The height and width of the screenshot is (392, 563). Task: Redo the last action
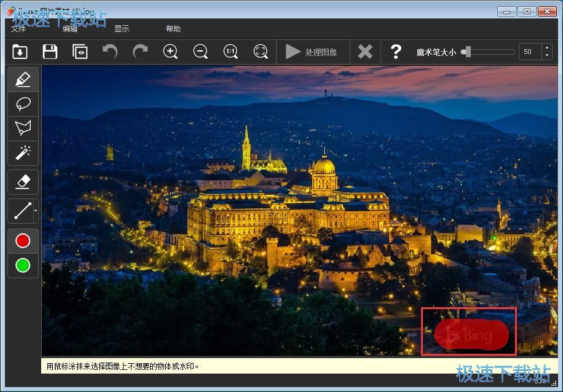click(140, 52)
